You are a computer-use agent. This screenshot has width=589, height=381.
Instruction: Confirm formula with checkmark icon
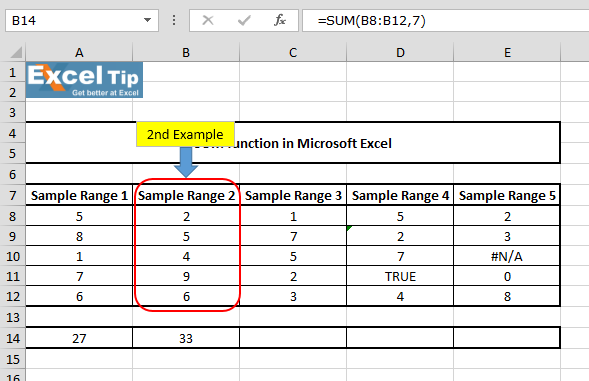(244, 20)
